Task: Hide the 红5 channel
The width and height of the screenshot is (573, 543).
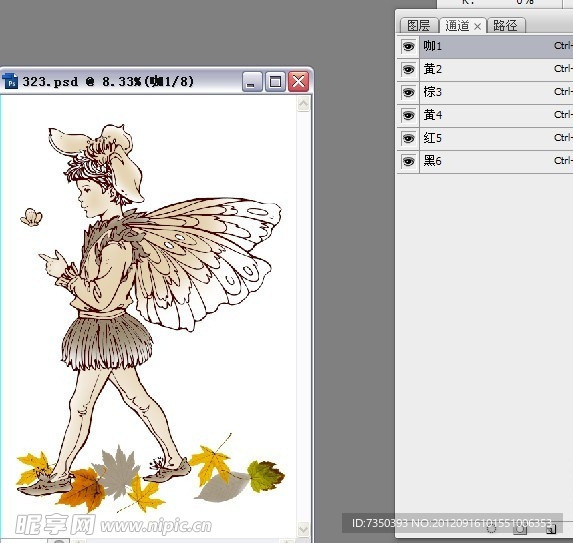Action: 408,138
